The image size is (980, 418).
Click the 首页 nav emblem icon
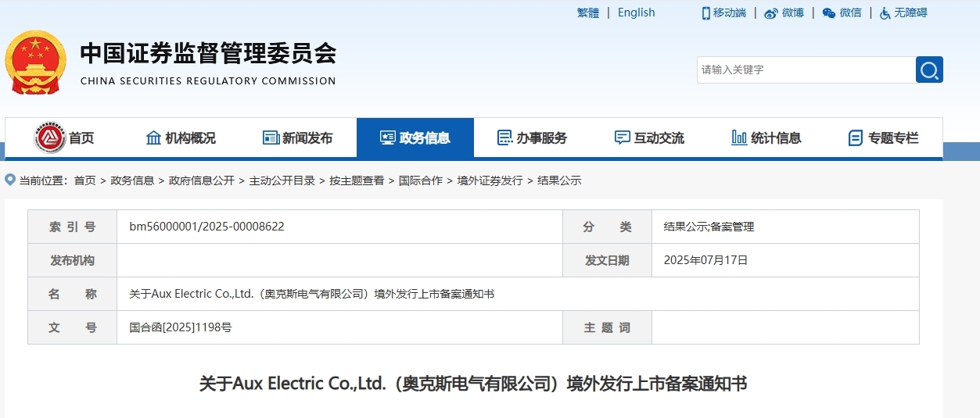pos(50,138)
